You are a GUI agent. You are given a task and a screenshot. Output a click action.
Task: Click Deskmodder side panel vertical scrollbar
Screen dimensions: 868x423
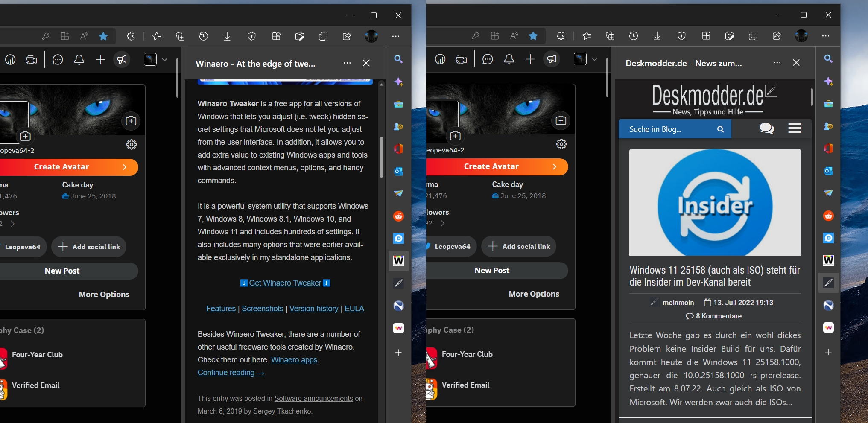[811, 97]
